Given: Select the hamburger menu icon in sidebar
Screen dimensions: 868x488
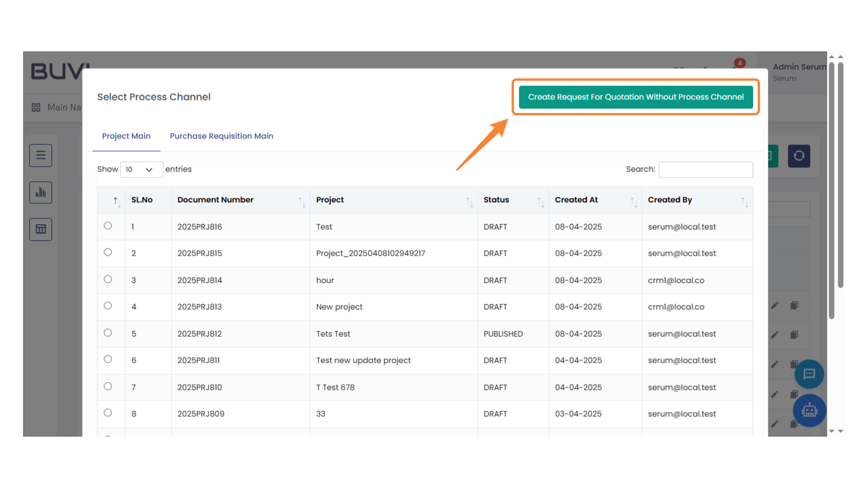Looking at the screenshot, I should coord(41,155).
